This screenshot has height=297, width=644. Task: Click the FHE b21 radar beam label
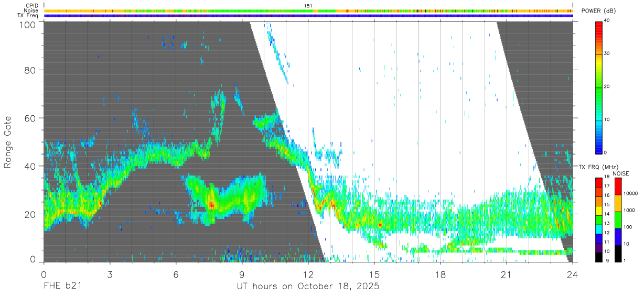click(62, 286)
